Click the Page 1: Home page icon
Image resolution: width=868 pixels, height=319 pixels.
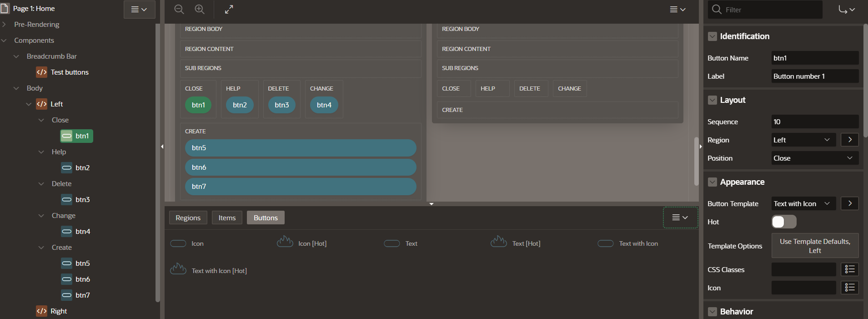pos(5,8)
